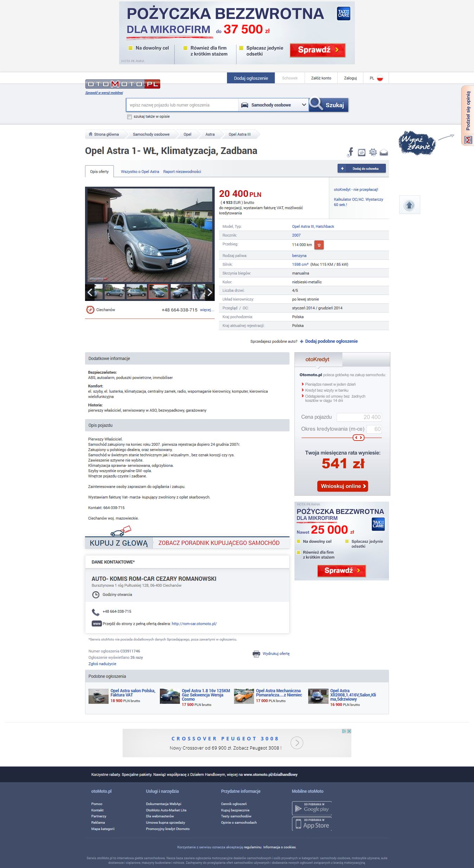
Task: Click the compass location icon beside Ciechanów
Action: (90, 310)
